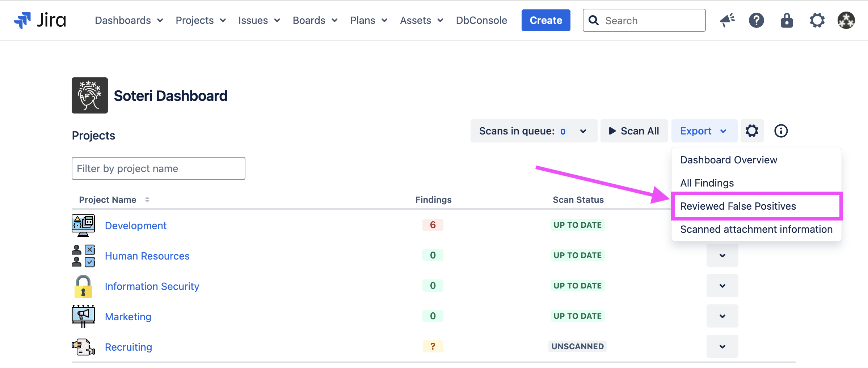Focus the Filter by project name field
868x368 pixels.
[x=158, y=168]
